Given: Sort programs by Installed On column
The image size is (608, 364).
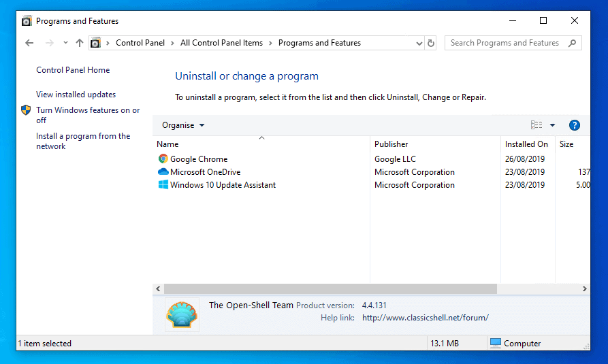Looking at the screenshot, I should click(x=526, y=144).
